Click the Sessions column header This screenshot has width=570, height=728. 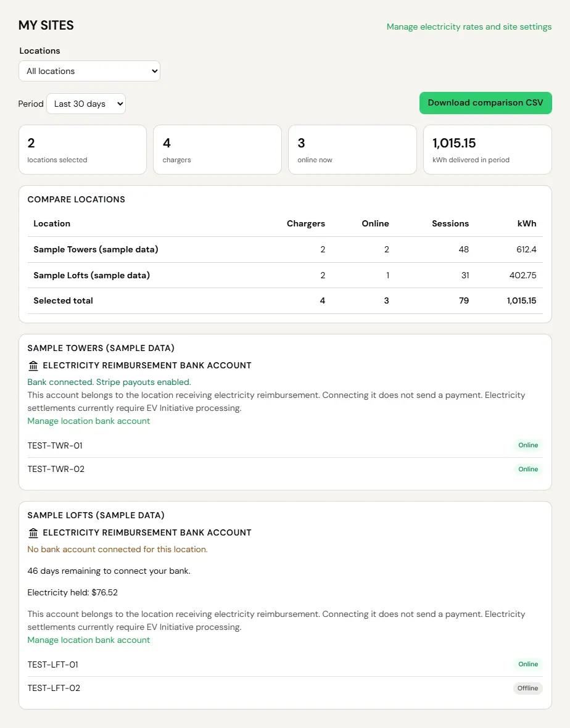coord(450,223)
